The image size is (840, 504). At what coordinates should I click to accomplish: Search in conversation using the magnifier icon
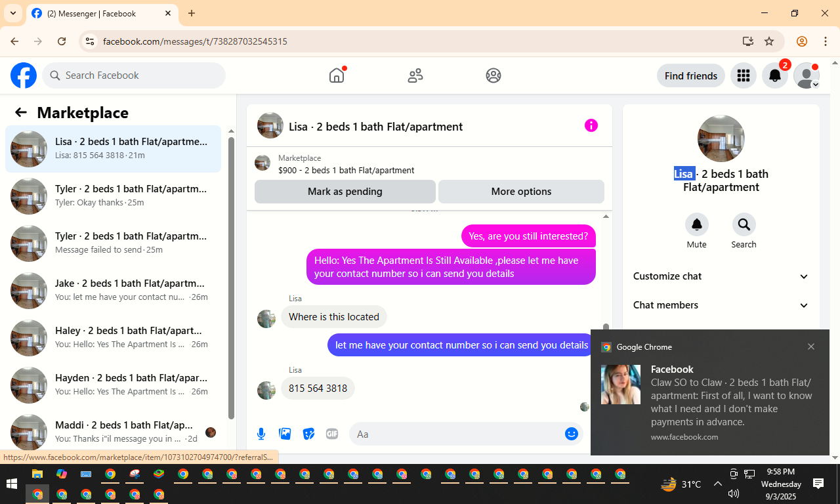click(744, 224)
